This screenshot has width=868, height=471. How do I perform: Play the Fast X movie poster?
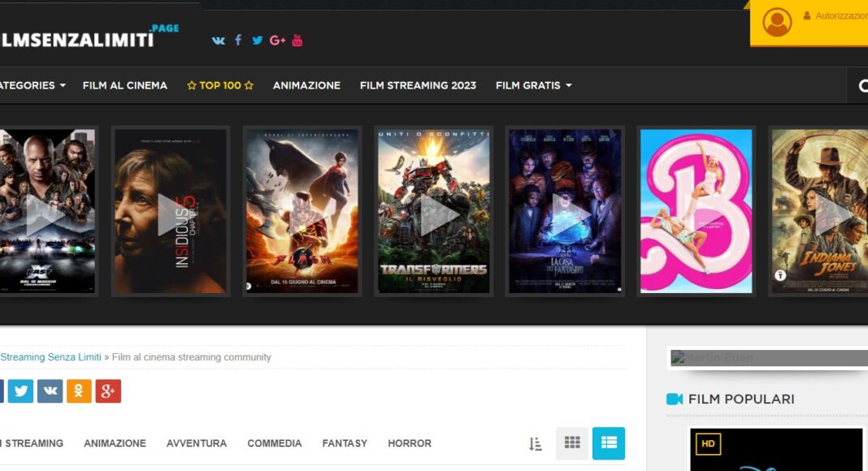pyautogui.click(x=48, y=211)
